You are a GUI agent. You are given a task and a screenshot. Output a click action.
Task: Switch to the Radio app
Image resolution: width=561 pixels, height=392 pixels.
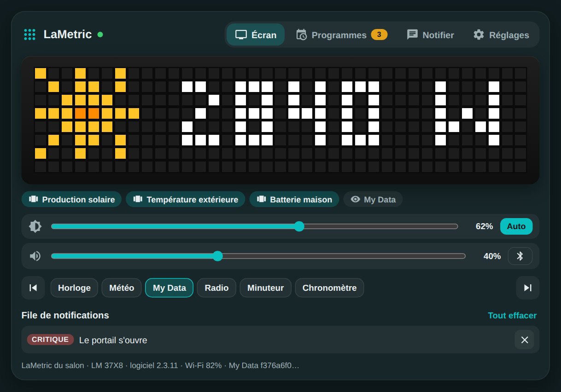coord(216,288)
